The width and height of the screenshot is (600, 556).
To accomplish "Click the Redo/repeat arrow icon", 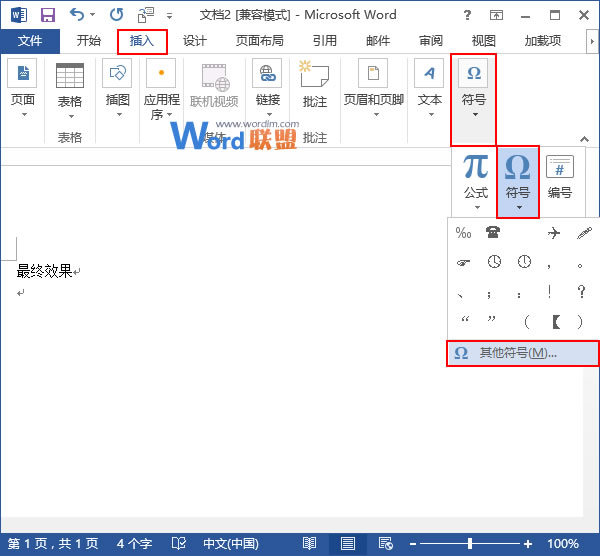I will [116, 15].
